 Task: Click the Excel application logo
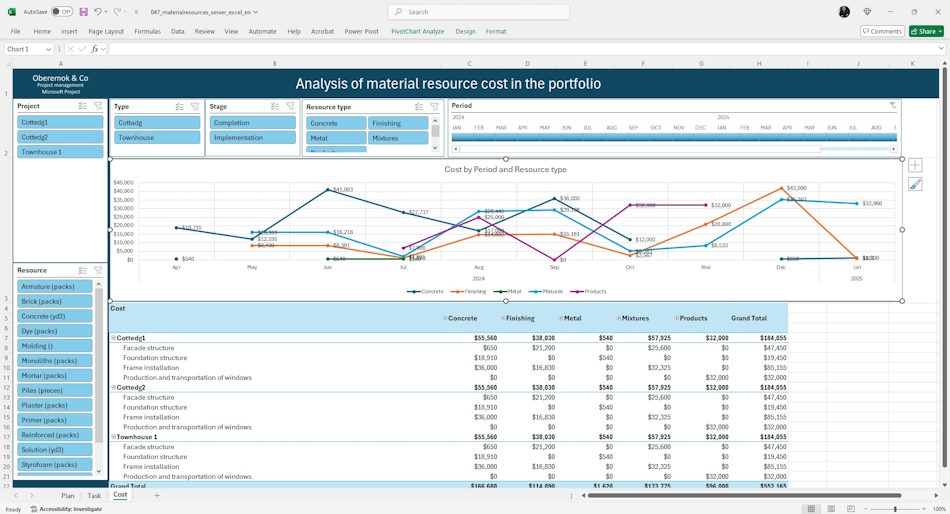pyautogui.click(x=12, y=12)
